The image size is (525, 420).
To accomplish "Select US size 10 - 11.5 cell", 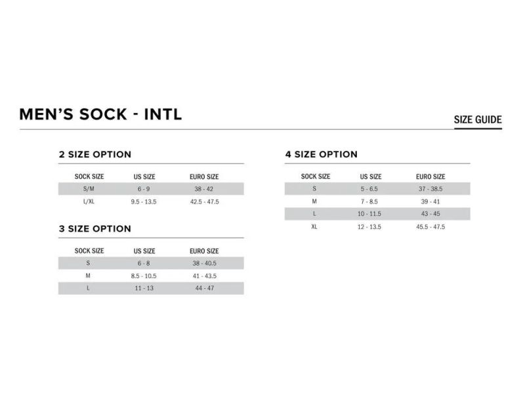I will (370, 214).
